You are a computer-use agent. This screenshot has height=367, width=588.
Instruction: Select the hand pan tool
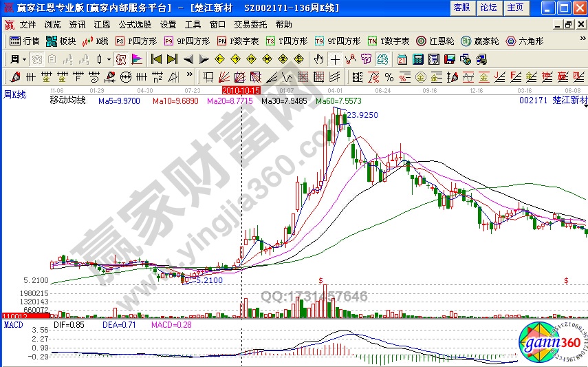click(x=318, y=59)
